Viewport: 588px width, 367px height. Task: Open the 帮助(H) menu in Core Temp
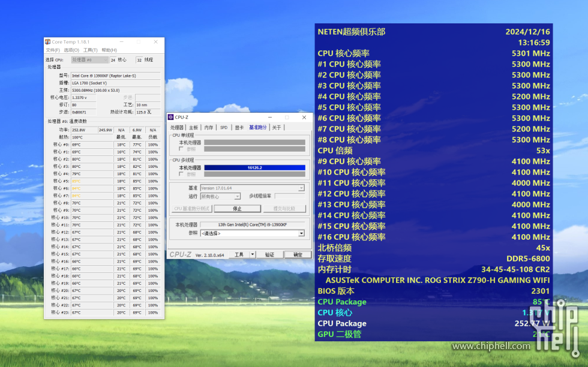[109, 50]
